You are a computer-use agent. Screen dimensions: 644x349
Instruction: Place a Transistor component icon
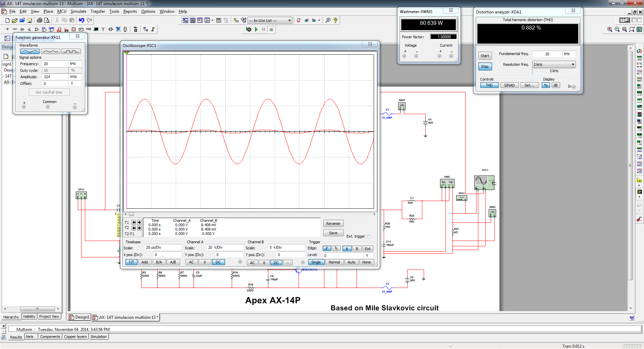coord(30,30)
